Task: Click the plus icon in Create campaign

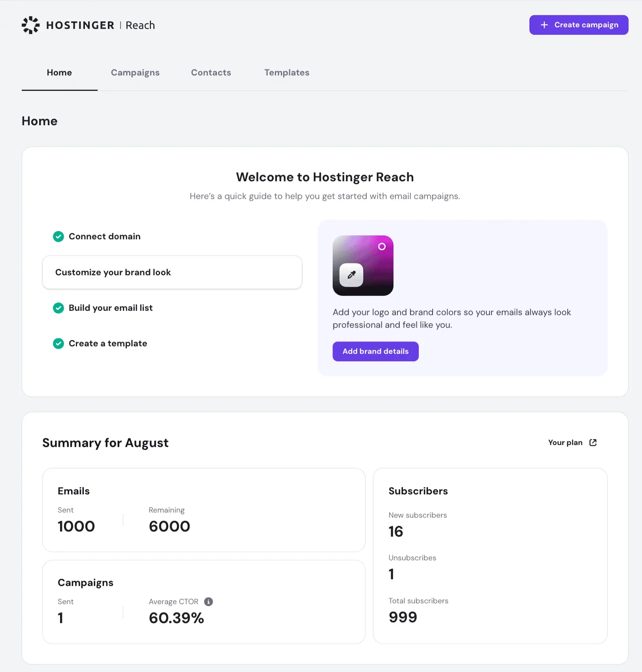Action: click(544, 25)
